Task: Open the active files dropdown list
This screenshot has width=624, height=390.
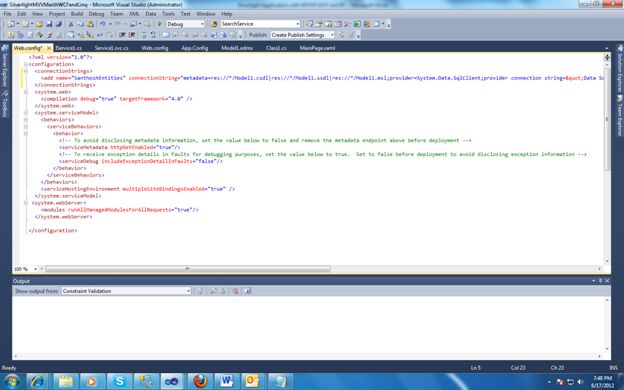Action: [606, 48]
